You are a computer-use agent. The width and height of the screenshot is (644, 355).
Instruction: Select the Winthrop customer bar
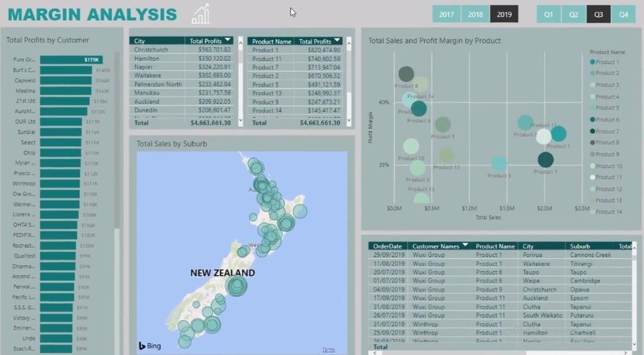click(60, 183)
